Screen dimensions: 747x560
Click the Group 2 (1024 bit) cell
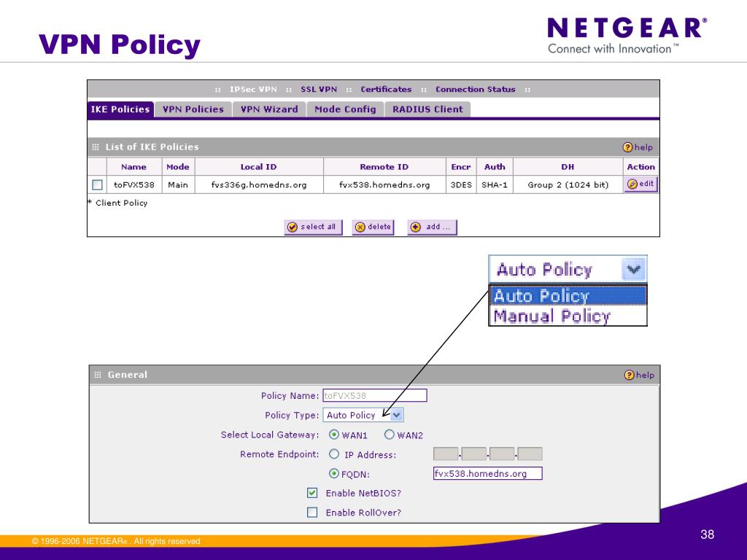pyautogui.click(x=568, y=184)
